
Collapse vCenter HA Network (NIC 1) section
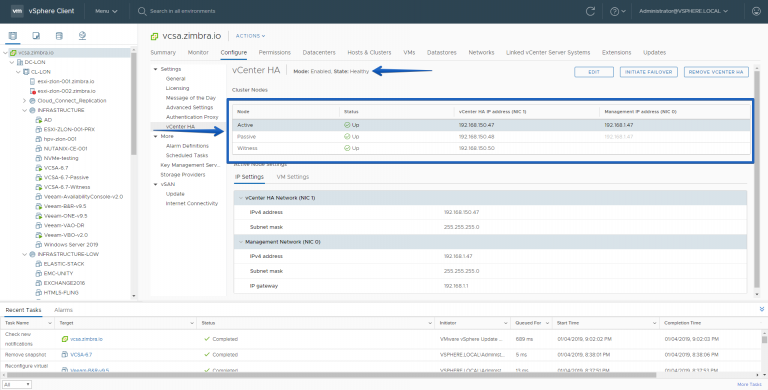240,198
